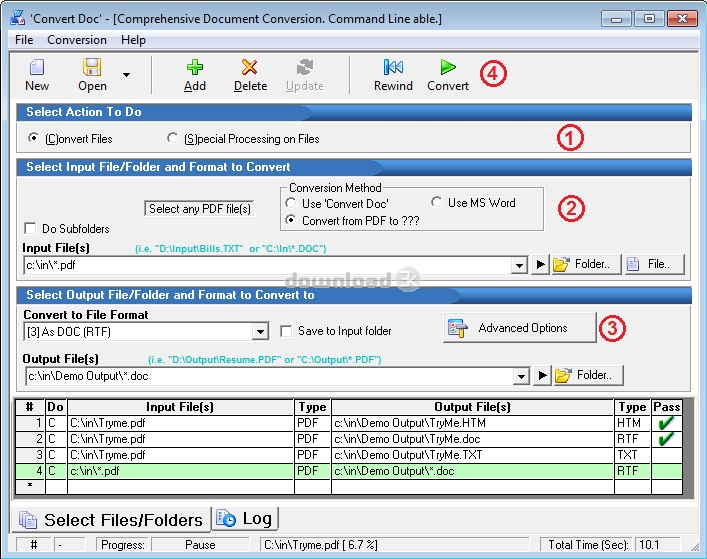Screen dimensions: 707x559
Task: Choose Use 'Convert Doc' conversion method
Action: [x=291, y=203]
